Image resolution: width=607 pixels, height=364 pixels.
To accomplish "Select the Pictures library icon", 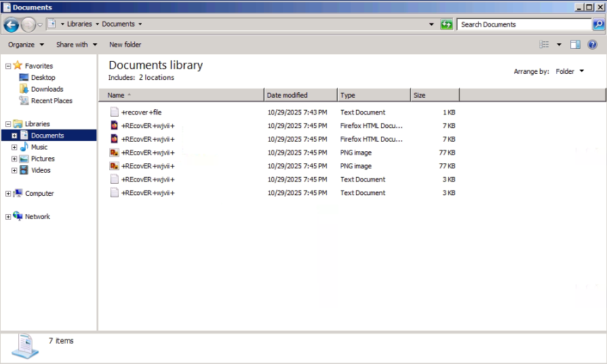I will pyautogui.click(x=24, y=159).
